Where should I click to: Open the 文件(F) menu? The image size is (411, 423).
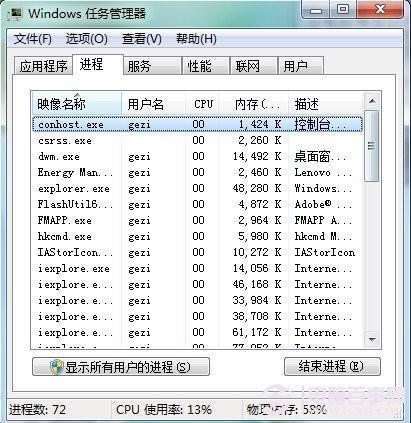point(33,39)
